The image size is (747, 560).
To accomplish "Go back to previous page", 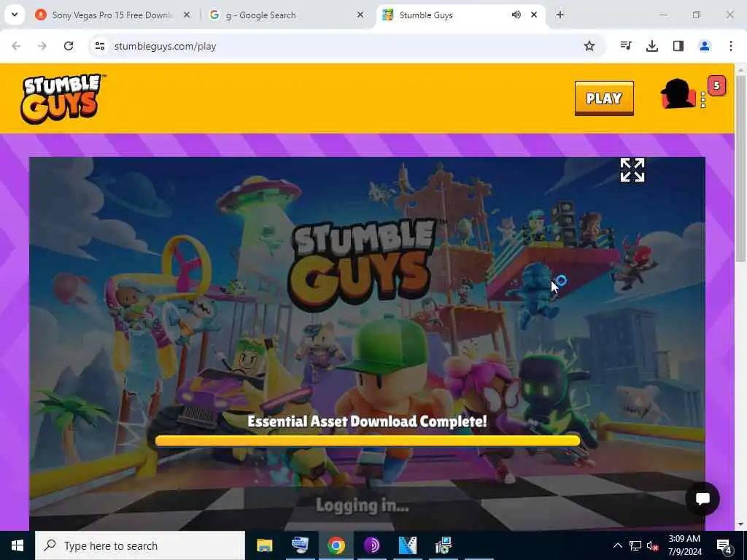I will coord(16,46).
